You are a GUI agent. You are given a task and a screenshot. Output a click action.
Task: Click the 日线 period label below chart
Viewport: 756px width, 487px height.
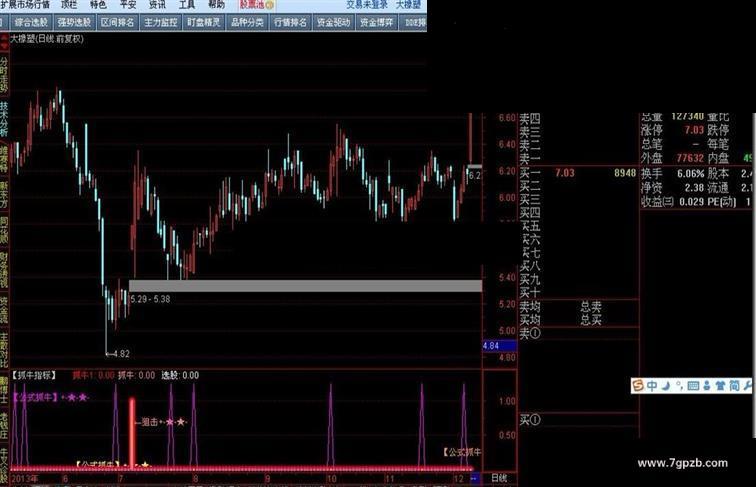(499, 478)
